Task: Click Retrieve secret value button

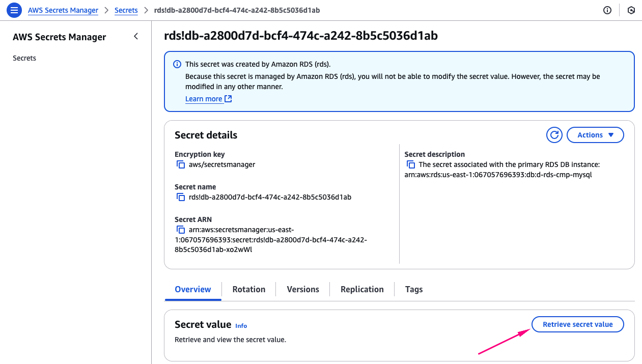Action: (x=577, y=324)
